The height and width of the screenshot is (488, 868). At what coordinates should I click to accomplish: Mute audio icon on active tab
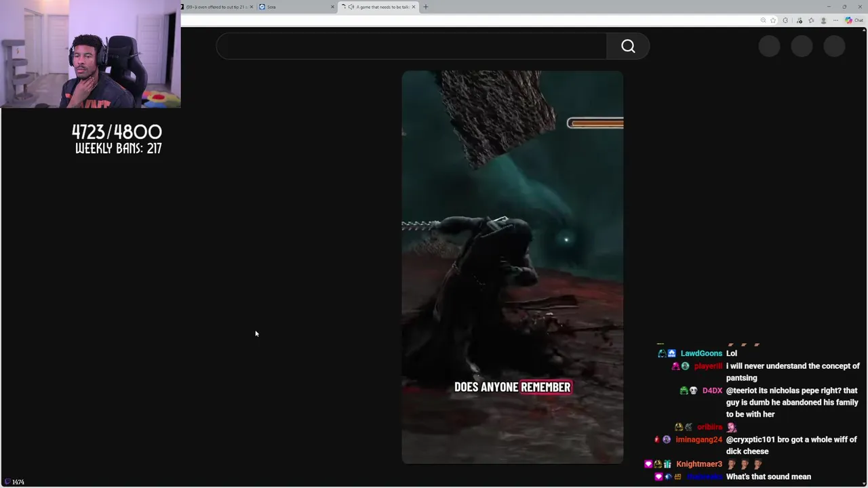(x=351, y=7)
